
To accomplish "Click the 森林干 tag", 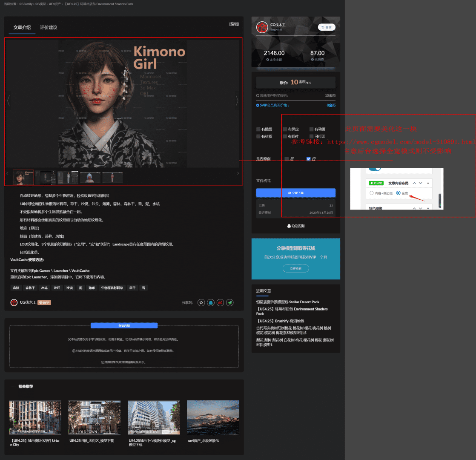I will (x=30, y=288).
